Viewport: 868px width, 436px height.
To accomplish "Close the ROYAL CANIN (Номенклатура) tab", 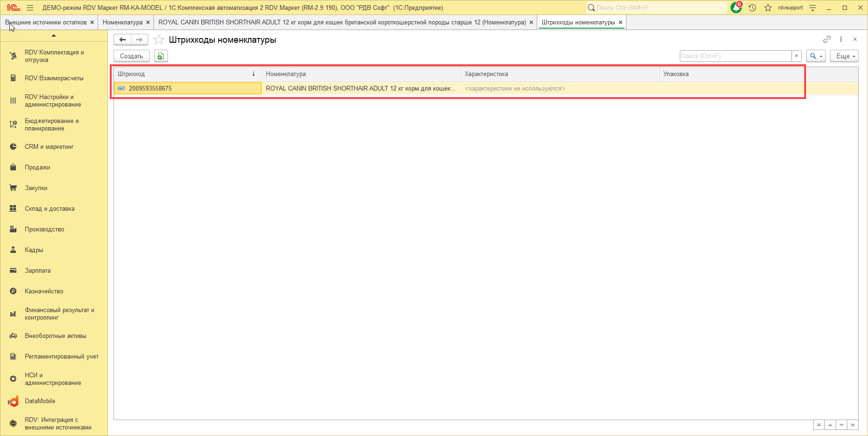I will coord(531,22).
